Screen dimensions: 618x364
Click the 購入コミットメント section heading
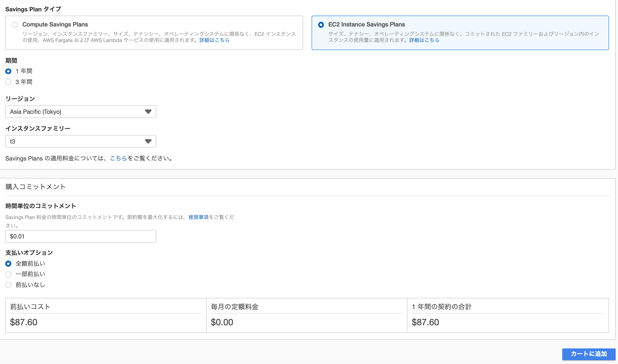pyautogui.click(x=36, y=187)
